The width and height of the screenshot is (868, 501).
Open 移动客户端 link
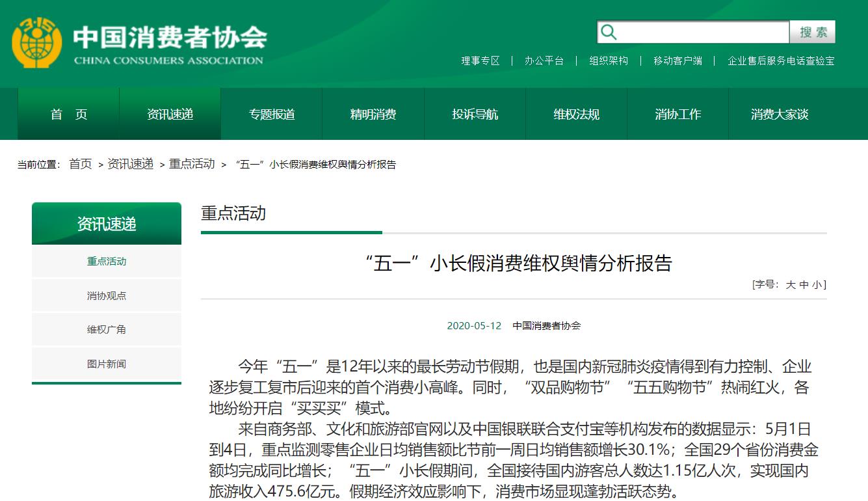[677, 61]
